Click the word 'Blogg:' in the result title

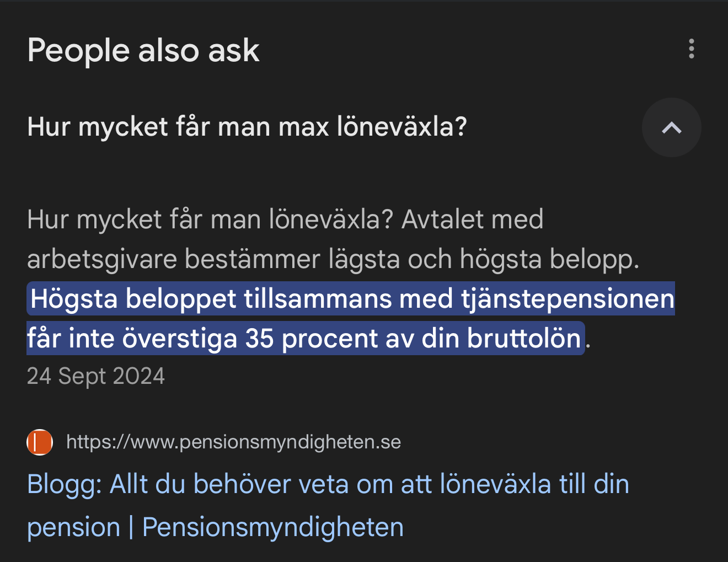[x=65, y=485]
